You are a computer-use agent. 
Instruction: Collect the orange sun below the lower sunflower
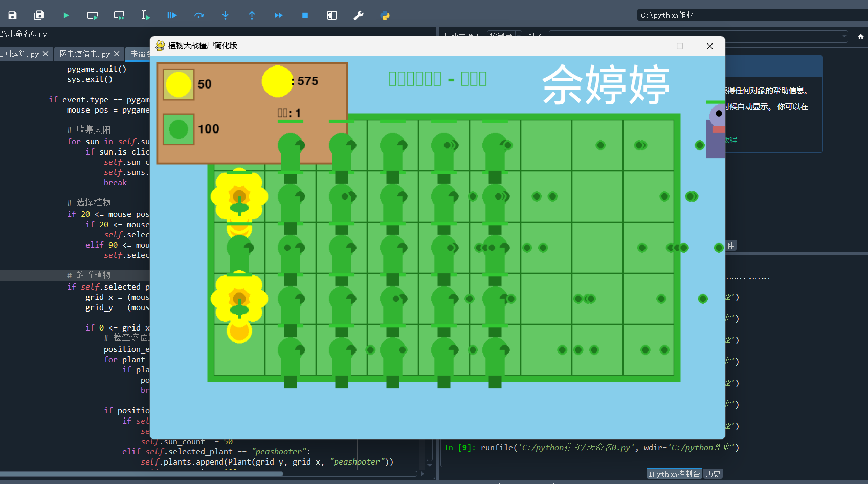coord(239,332)
